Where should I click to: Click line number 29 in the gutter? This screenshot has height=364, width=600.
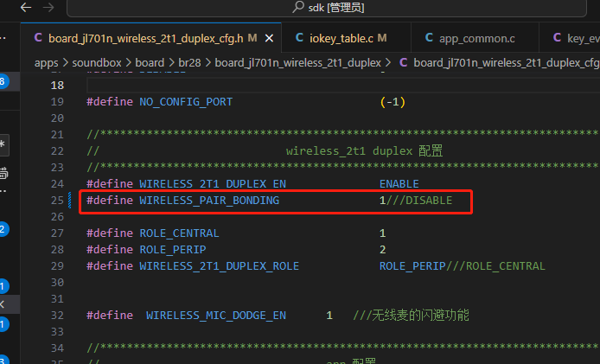[57, 266]
